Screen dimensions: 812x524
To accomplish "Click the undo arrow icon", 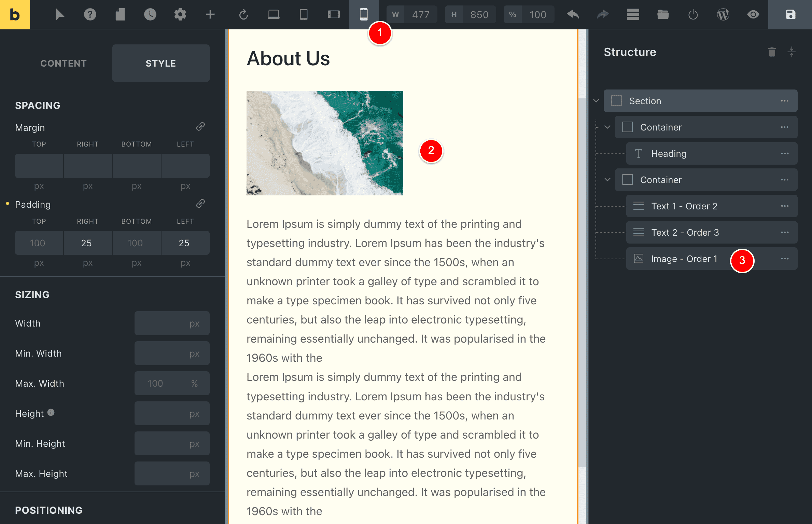I will click(573, 14).
